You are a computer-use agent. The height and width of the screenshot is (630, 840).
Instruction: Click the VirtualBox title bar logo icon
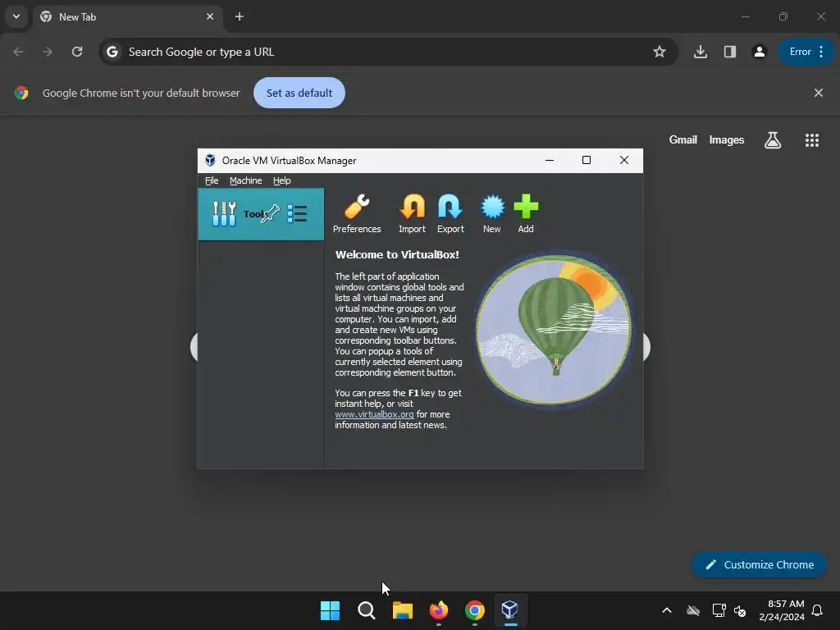coord(211,160)
